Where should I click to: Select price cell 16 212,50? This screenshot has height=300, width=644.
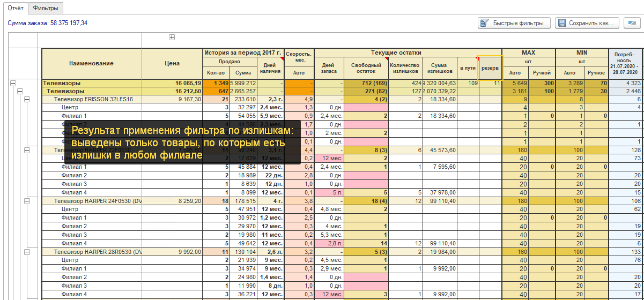click(172, 92)
